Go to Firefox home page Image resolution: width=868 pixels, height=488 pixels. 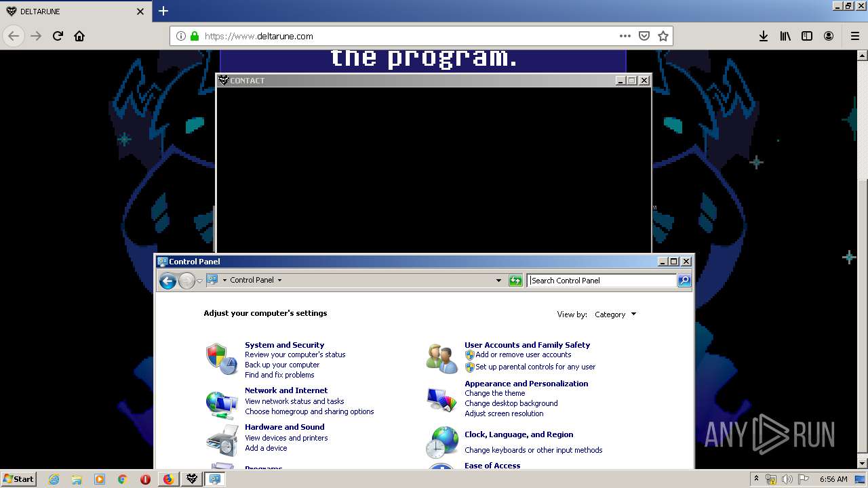click(x=79, y=36)
